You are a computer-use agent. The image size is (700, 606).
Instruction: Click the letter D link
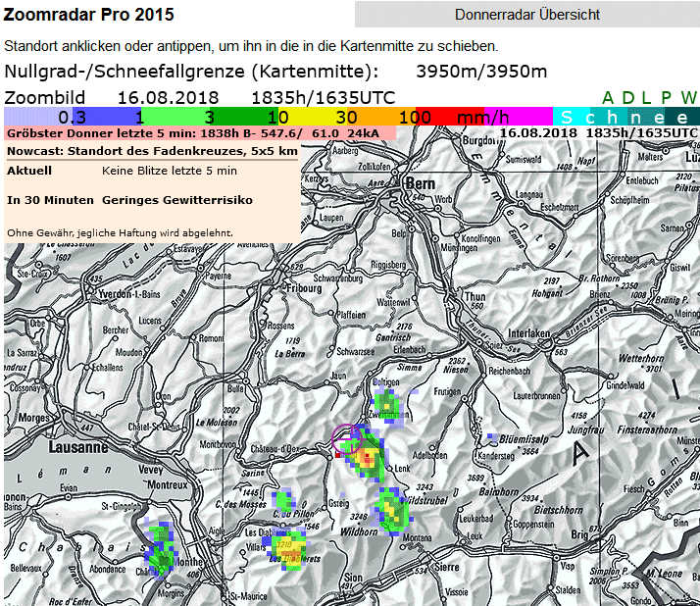pos(627,97)
